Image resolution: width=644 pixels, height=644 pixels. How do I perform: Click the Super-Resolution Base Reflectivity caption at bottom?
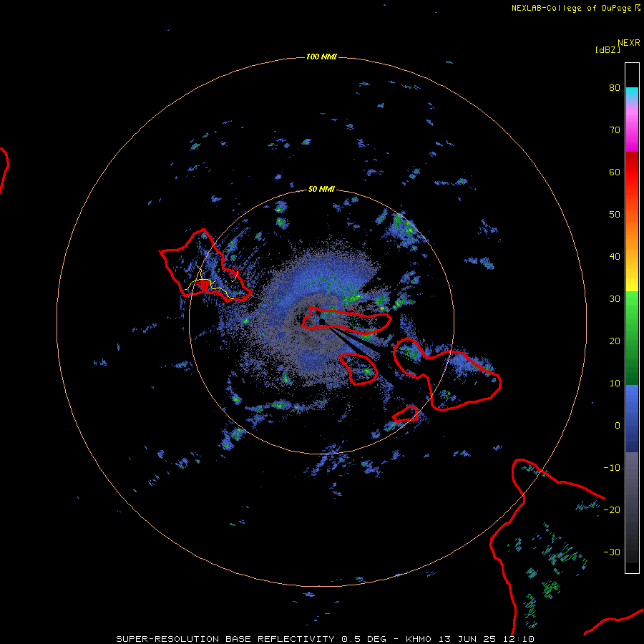[x=325, y=639]
